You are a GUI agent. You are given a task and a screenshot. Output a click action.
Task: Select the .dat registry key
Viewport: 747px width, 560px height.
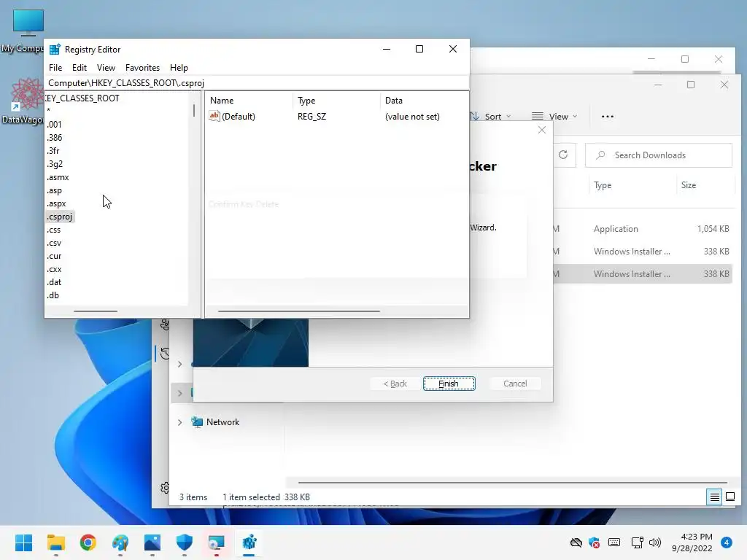tap(54, 282)
